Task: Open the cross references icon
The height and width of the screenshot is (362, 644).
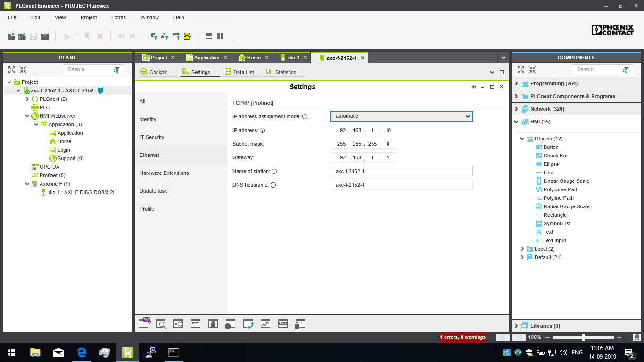Action: click(178, 323)
